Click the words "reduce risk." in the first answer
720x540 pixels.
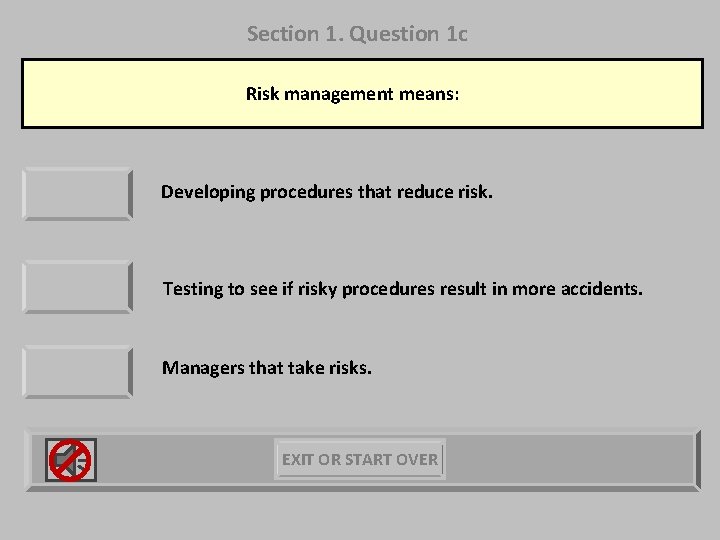click(445, 192)
